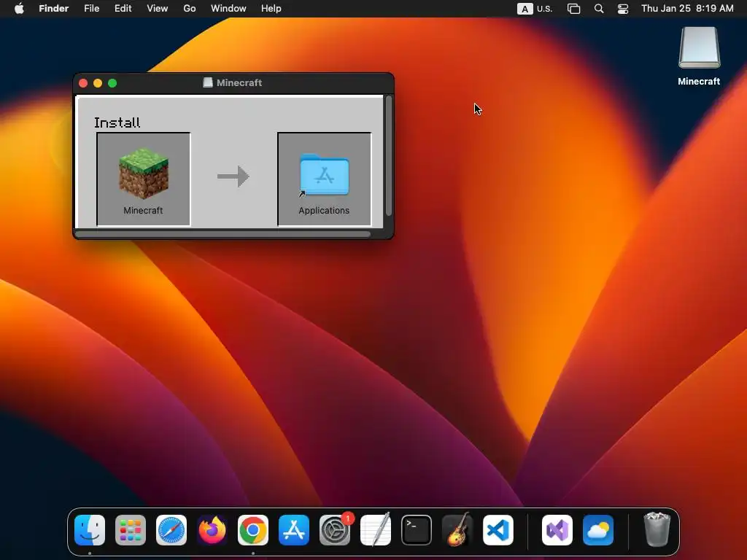Click the Minecraft disk volume on desktop
The height and width of the screenshot is (560, 747).
(699, 47)
